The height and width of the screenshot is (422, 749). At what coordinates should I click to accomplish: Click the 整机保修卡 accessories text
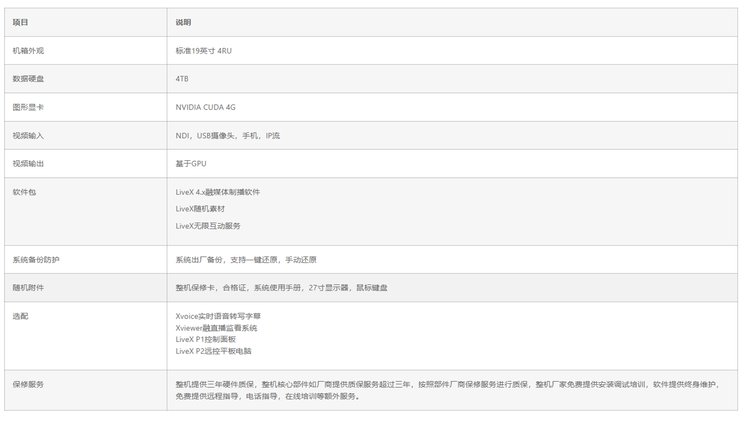280,288
